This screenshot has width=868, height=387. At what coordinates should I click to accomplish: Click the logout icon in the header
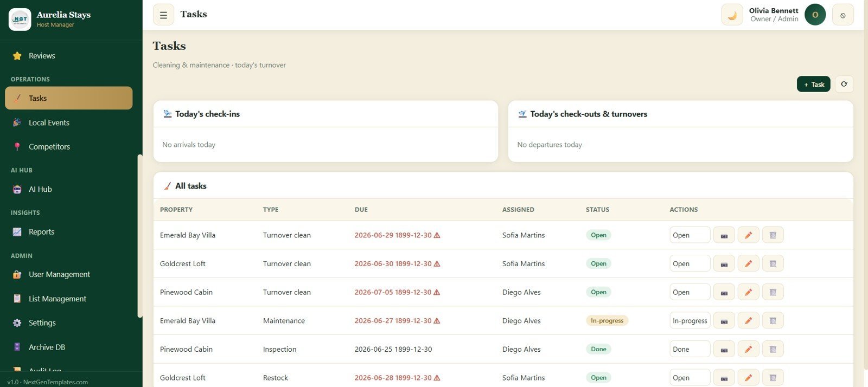coord(843,15)
